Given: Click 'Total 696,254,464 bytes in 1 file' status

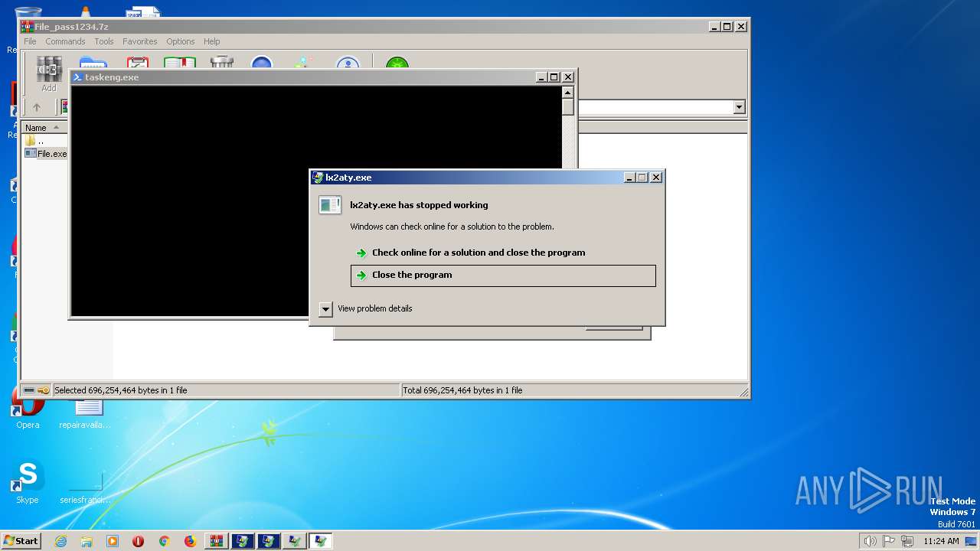Looking at the screenshot, I should click(462, 390).
